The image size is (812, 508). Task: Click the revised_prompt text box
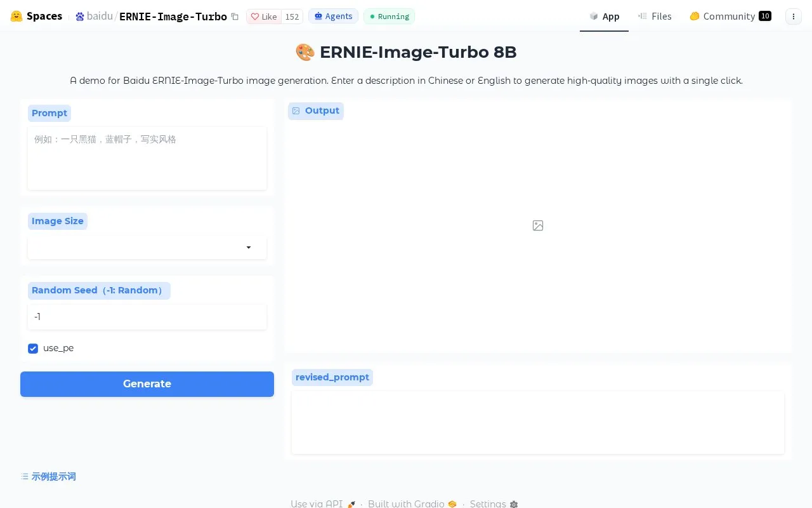[x=538, y=422]
